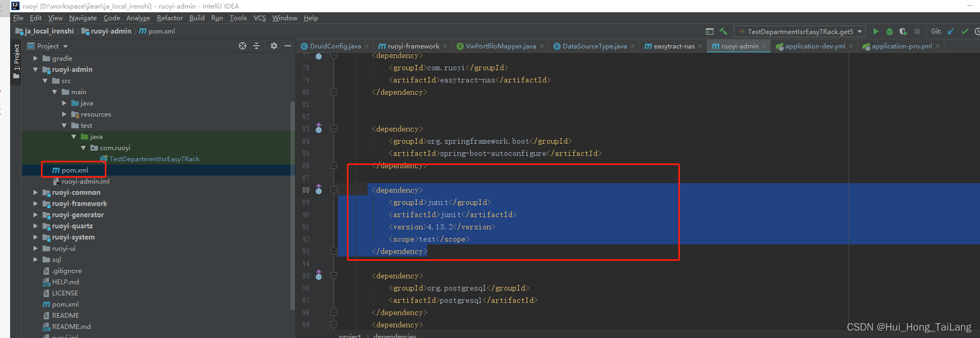Click the grey Stop square button
The height and width of the screenshot is (338, 980).
917,31
